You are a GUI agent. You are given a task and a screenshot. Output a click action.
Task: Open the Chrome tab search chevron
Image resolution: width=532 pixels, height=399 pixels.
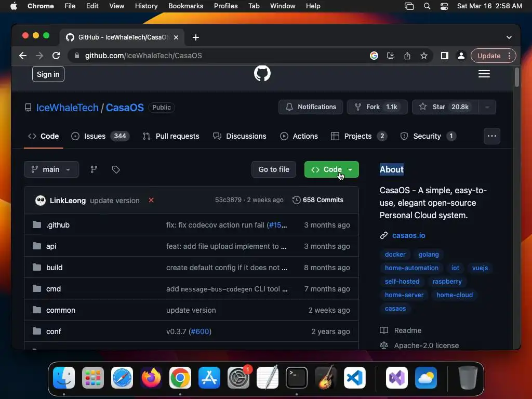tap(509, 37)
